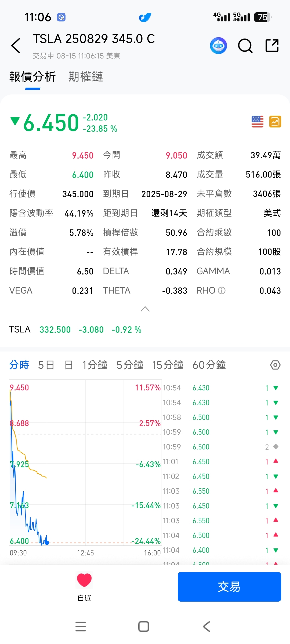
Task: Tap title TSLA 250829 345.0 C
Action: (94, 39)
